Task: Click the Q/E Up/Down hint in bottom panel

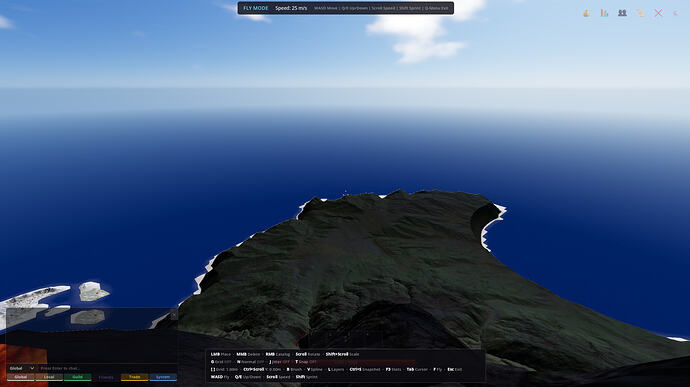Action: coord(247,377)
